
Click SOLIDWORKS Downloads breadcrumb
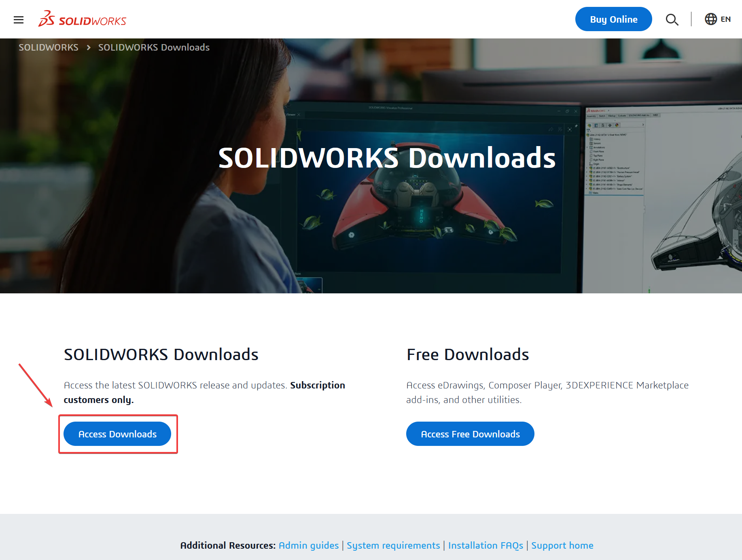[x=154, y=47]
